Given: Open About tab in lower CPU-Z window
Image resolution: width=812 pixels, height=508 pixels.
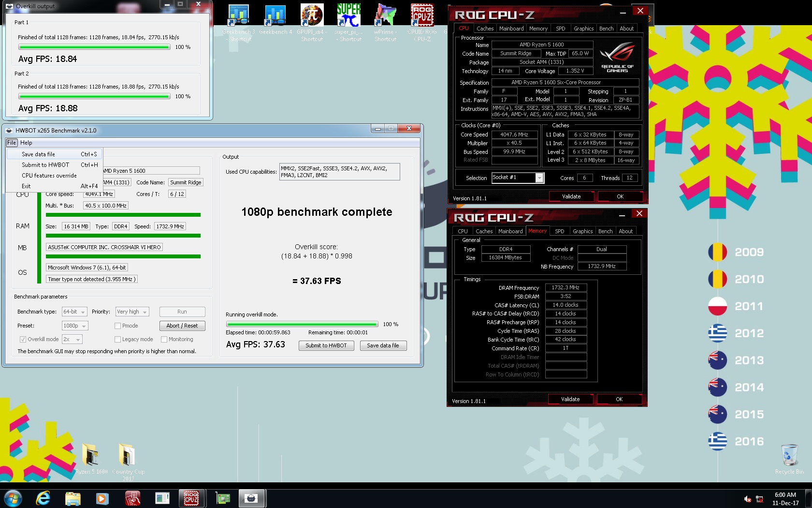Looking at the screenshot, I should tap(625, 231).
